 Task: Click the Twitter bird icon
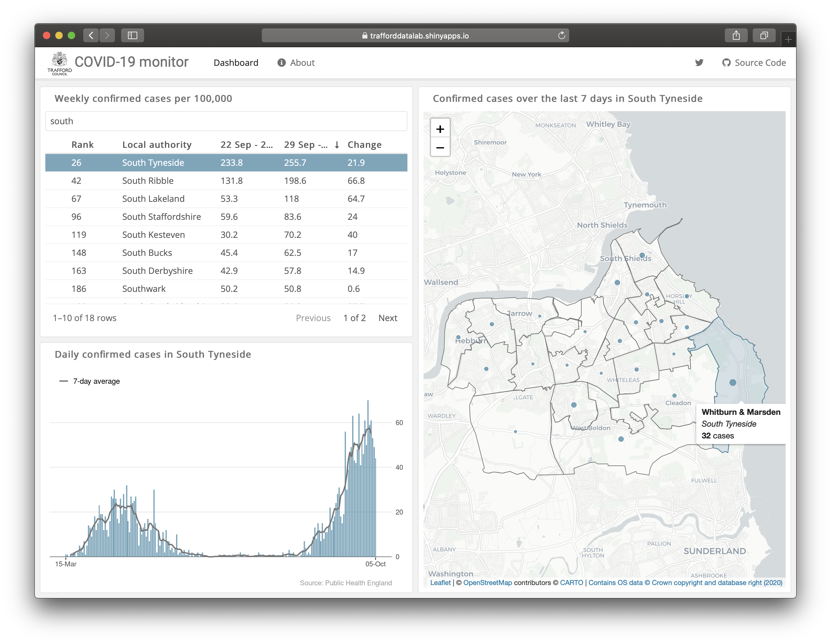699,63
